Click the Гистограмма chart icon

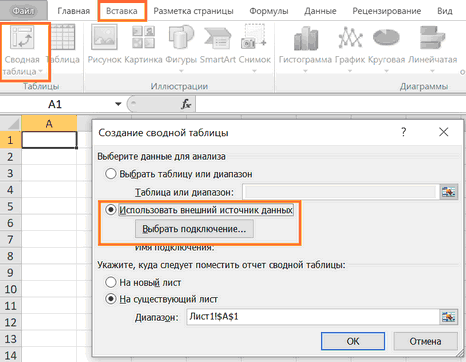click(306, 39)
